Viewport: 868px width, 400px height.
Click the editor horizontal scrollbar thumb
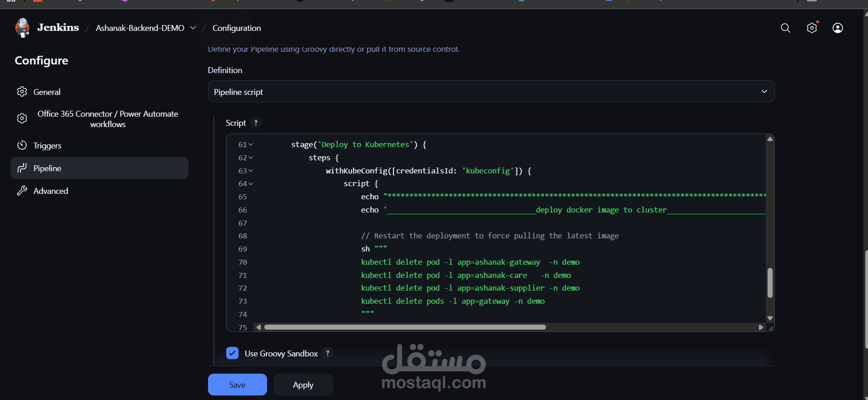click(405, 327)
